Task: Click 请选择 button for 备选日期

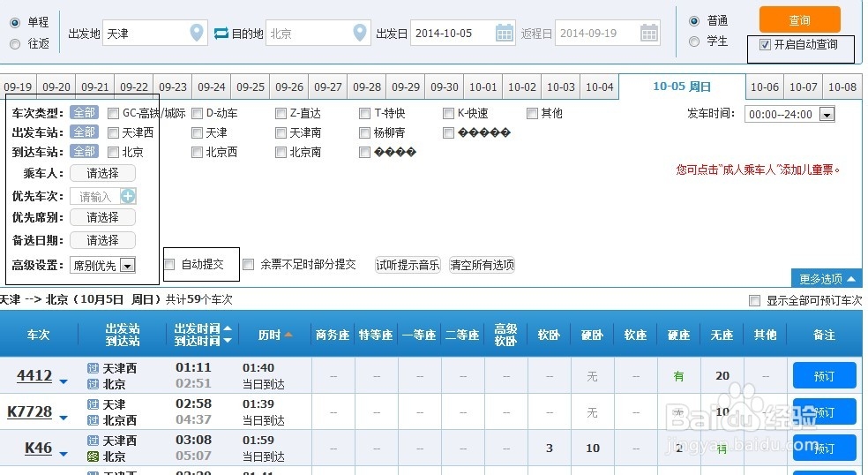Action: tap(102, 240)
